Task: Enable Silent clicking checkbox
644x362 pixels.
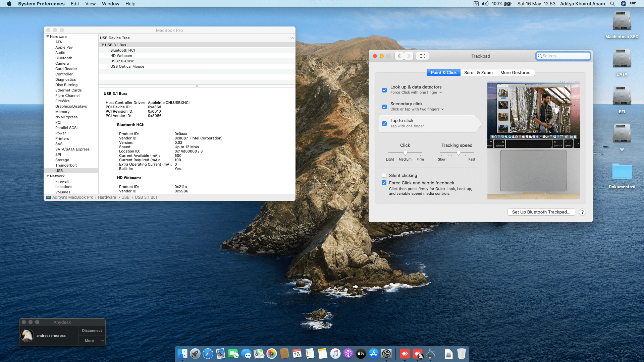Action: (x=384, y=175)
